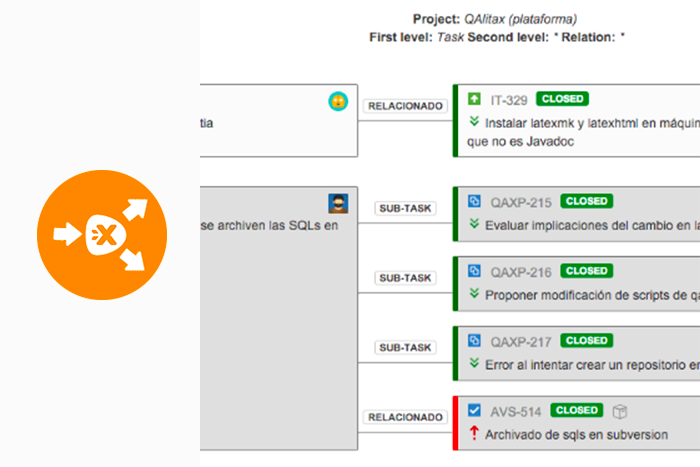700x467 pixels.
Task: Click the sub-task type icon beside QAXP-215
Action: (x=475, y=201)
